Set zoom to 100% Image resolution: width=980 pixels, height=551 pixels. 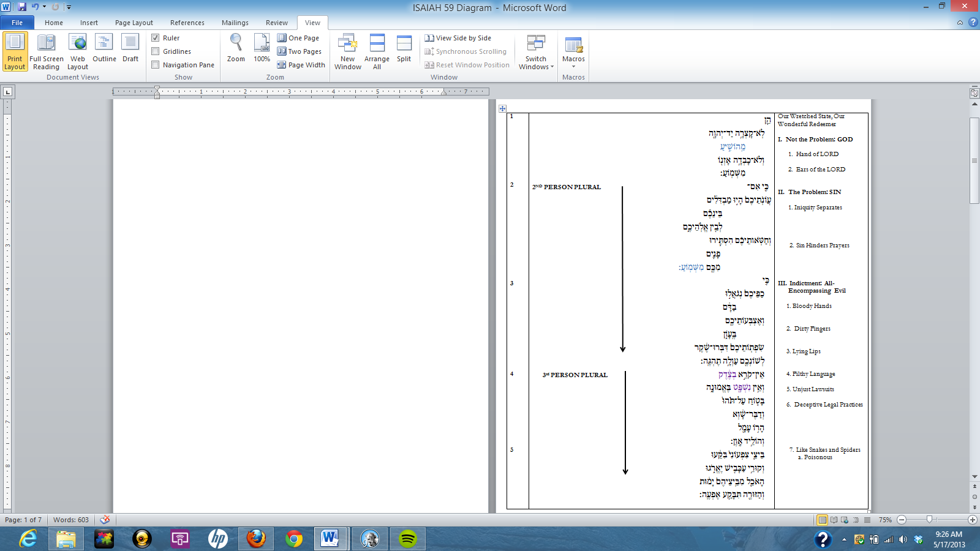262,48
